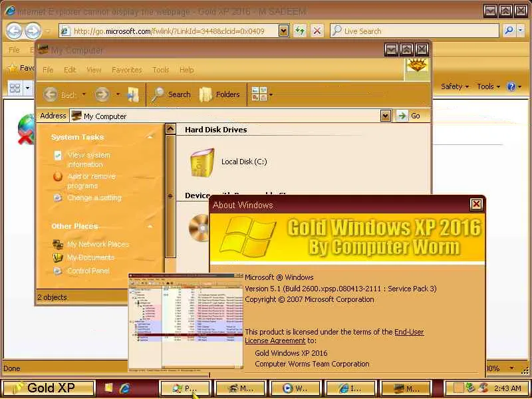This screenshot has width=532, height=399.
Task: Select the gold CD drive icon
Action: coord(199,228)
